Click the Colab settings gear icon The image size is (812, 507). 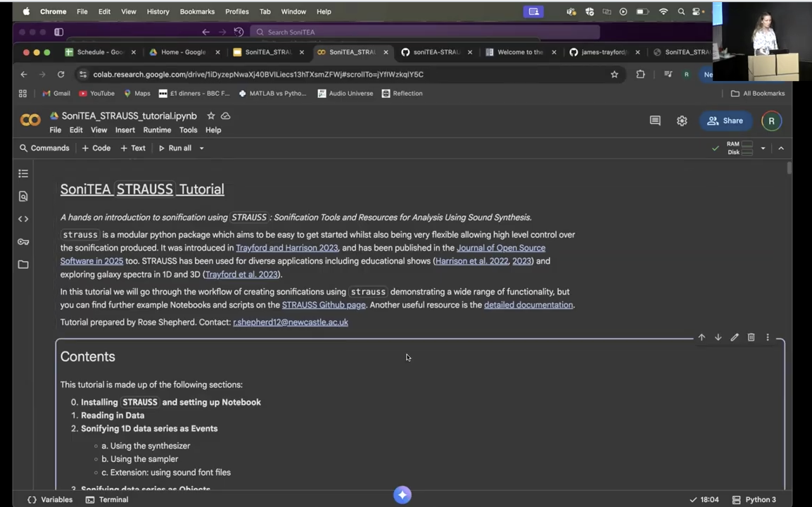[x=682, y=121]
